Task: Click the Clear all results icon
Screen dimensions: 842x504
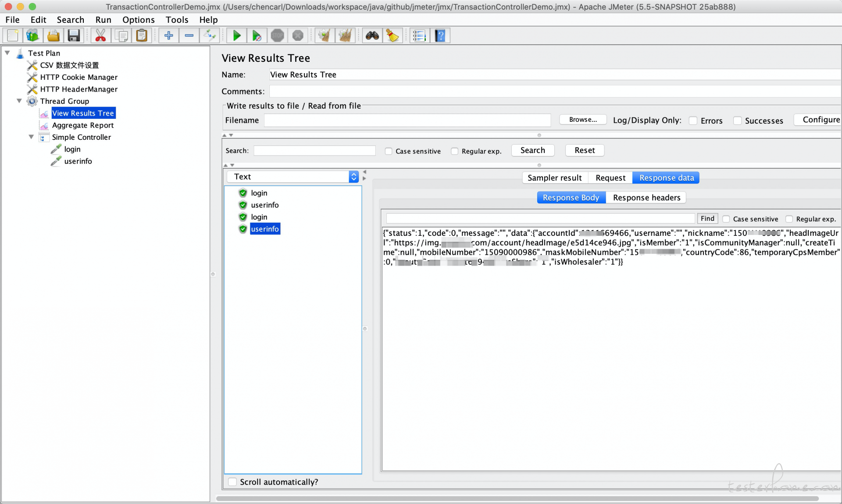Action: tap(345, 35)
